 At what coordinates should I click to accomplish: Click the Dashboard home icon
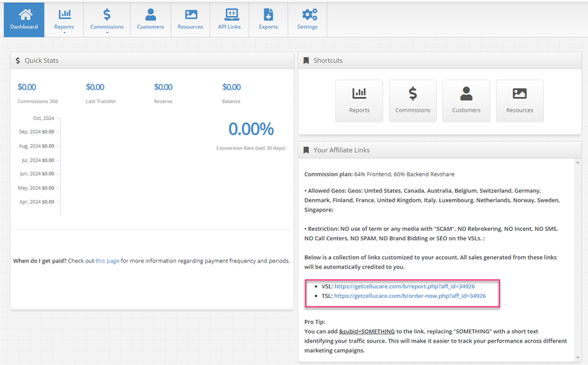pos(24,15)
